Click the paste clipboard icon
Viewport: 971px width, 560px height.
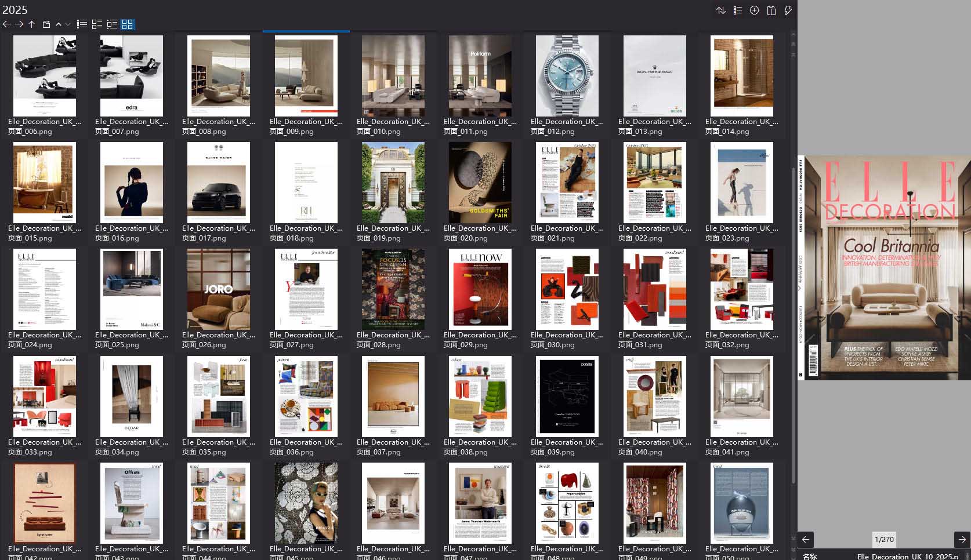771,10
